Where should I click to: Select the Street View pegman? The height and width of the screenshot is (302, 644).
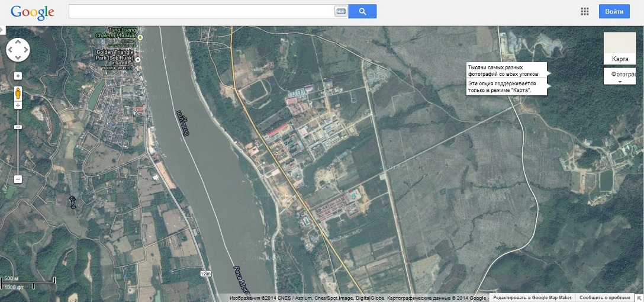(18, 93)
